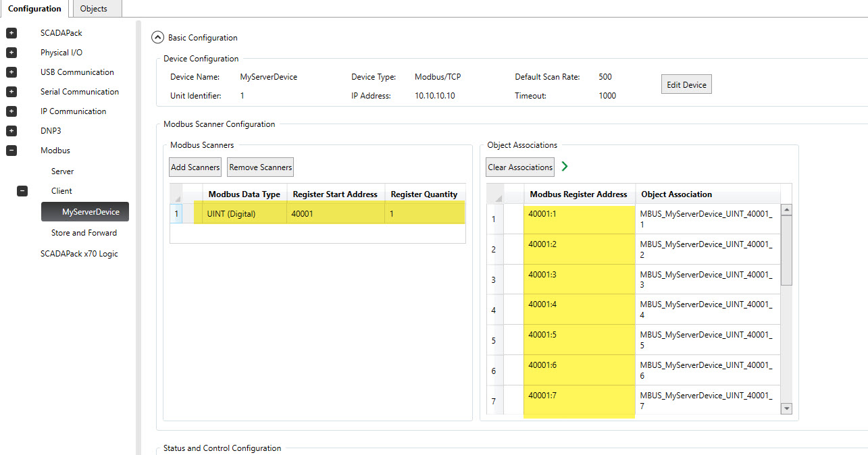Select the 40001 register start address cell
This screenshot has width=868, height=455.
(x=336, y=213)
